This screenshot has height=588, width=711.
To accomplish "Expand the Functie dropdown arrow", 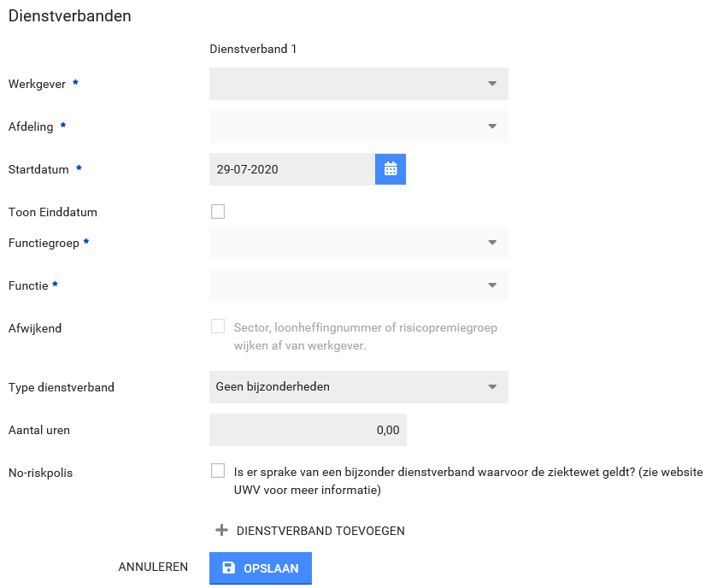I will 492,285.
